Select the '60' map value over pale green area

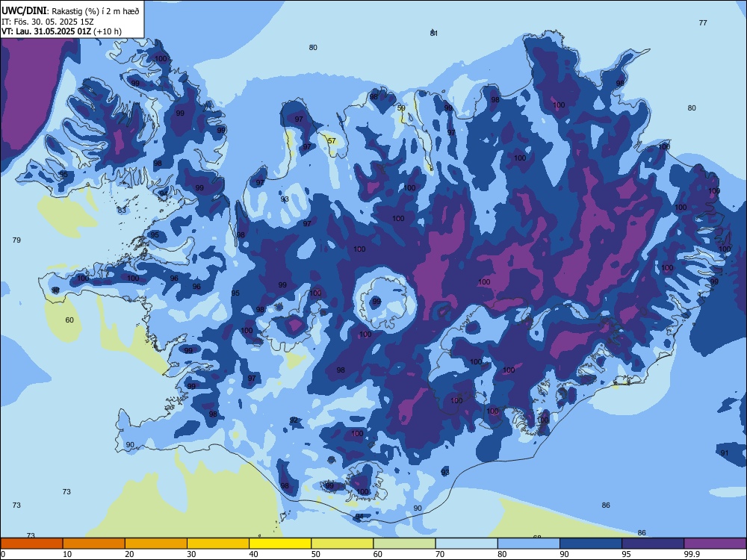[x=69, y=320]
